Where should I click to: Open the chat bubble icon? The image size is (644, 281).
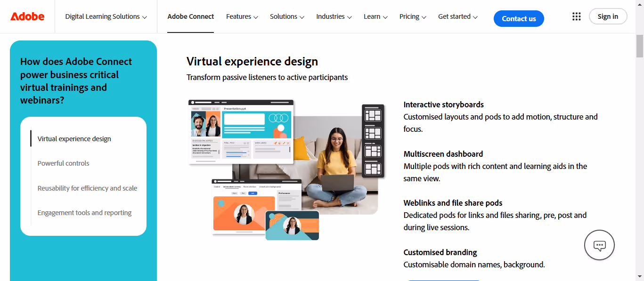pyautogui.click(x=599, y=245)
